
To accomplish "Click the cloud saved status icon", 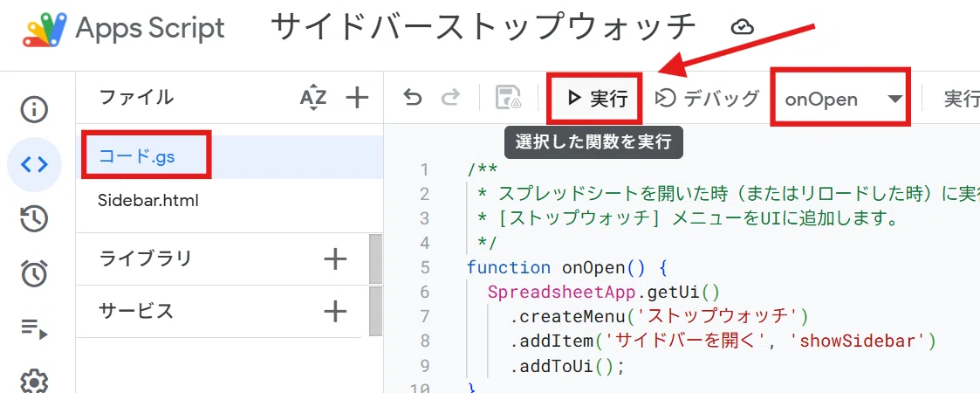I will [741, 28].
